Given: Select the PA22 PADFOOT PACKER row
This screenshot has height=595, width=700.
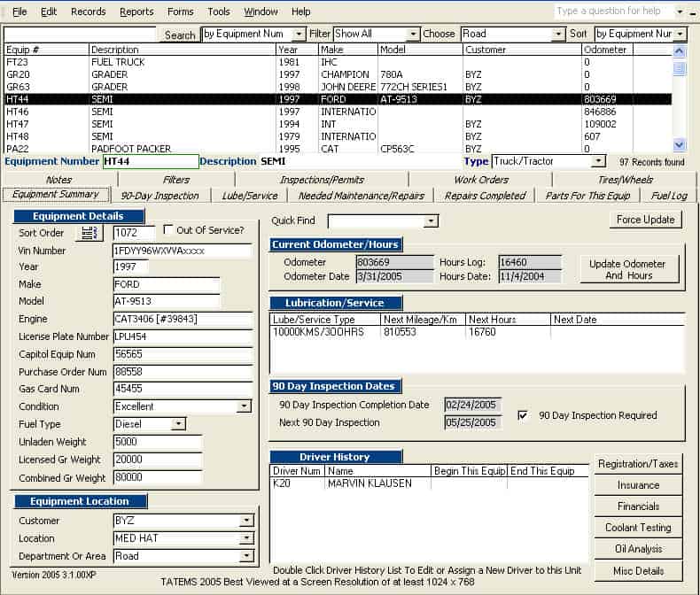Looking at the screenshot, I should point(338,148).
